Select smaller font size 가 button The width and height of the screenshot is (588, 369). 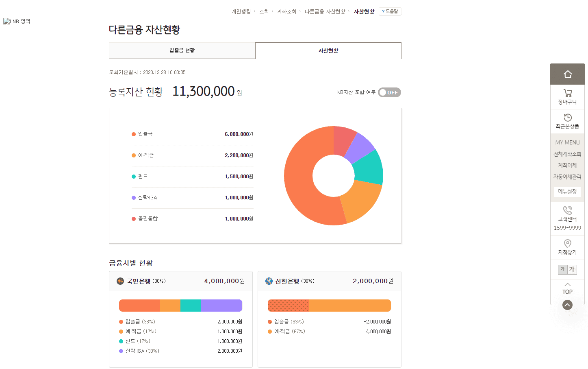point(562,269)
